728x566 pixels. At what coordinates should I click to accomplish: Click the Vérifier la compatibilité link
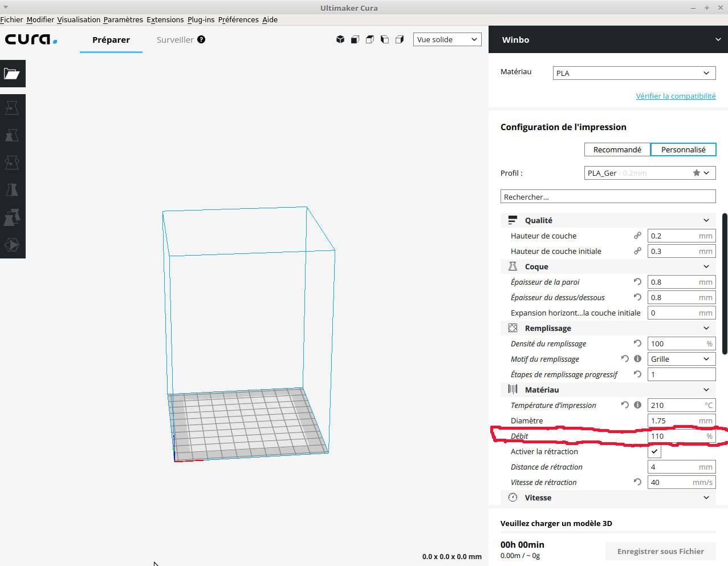click(x=676, y=96)
